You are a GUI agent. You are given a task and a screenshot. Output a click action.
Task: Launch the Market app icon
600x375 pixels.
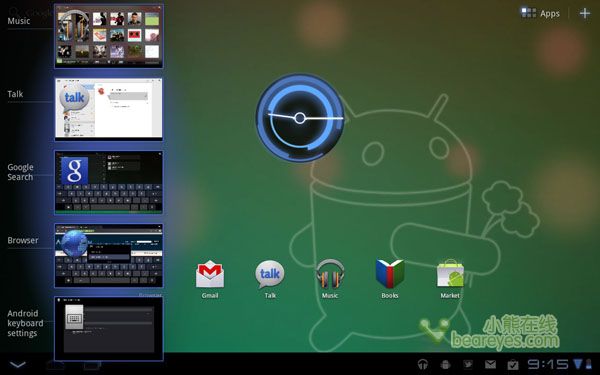tap(450, 279)
